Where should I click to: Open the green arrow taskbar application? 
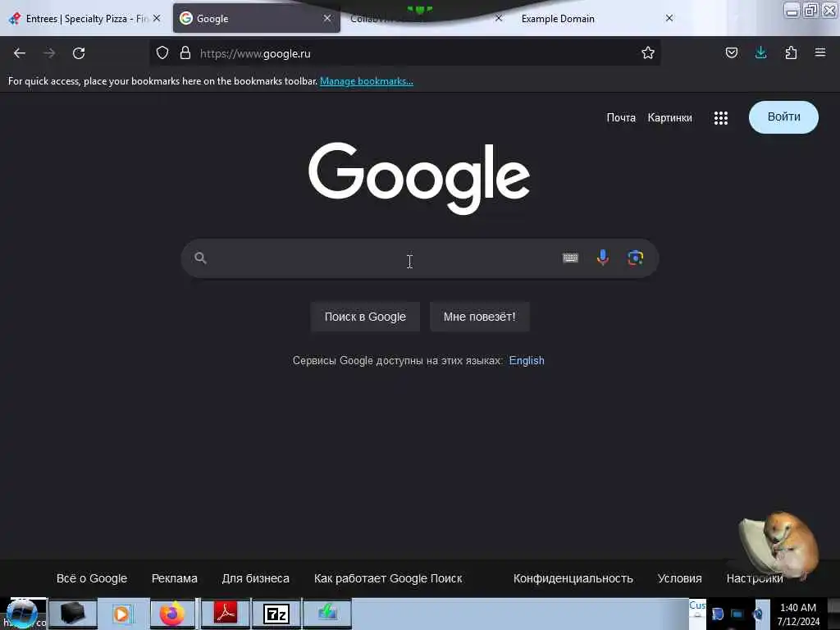[326, 614]
